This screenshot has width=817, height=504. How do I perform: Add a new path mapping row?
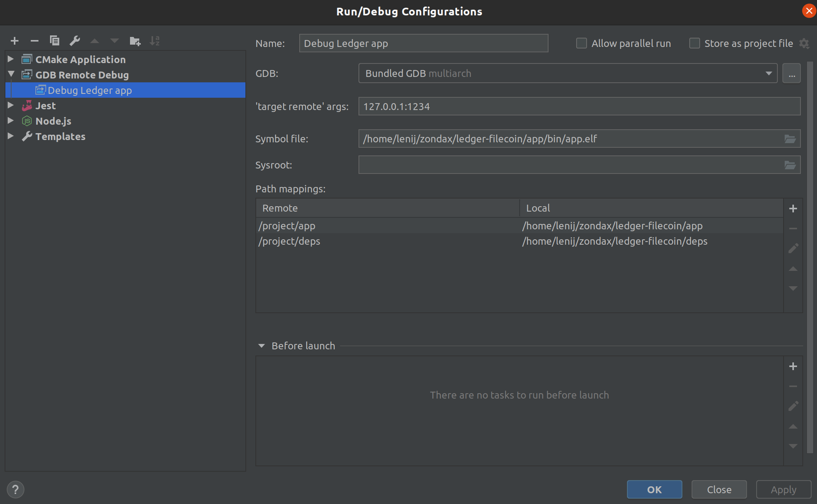point(793,209)
